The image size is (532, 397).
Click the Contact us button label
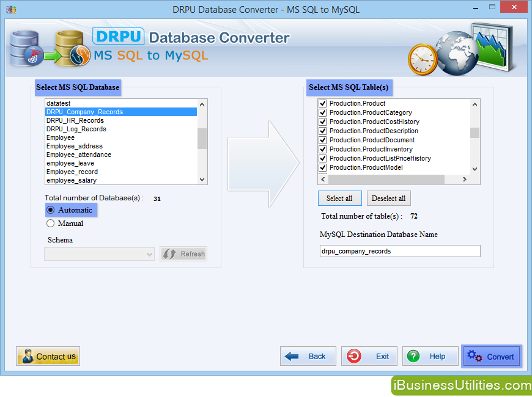tap(56, 356)
